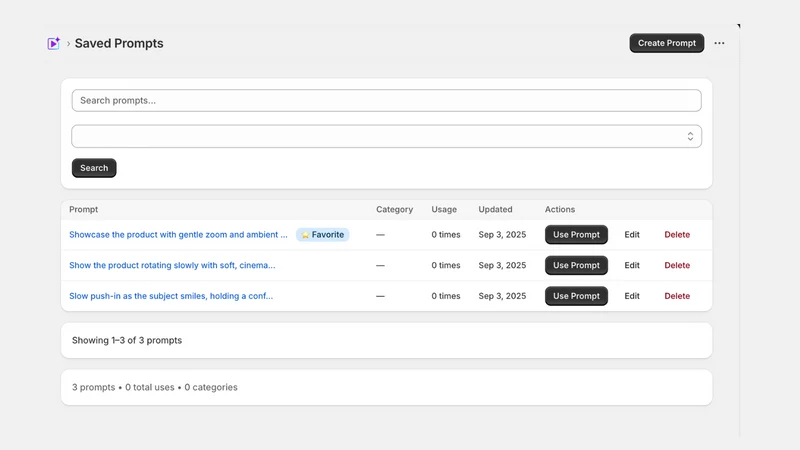The height and width of the screenshot is (450, 800).
Task: Click the Actions column header
Action: [560, 210]
